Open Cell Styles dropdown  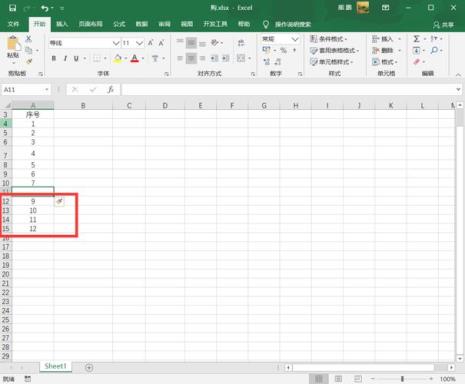[x=332, y=62]
